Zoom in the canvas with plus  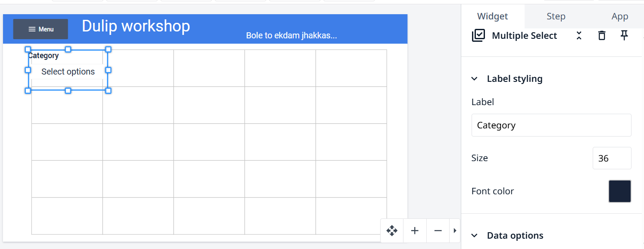[x=415, y=230]
